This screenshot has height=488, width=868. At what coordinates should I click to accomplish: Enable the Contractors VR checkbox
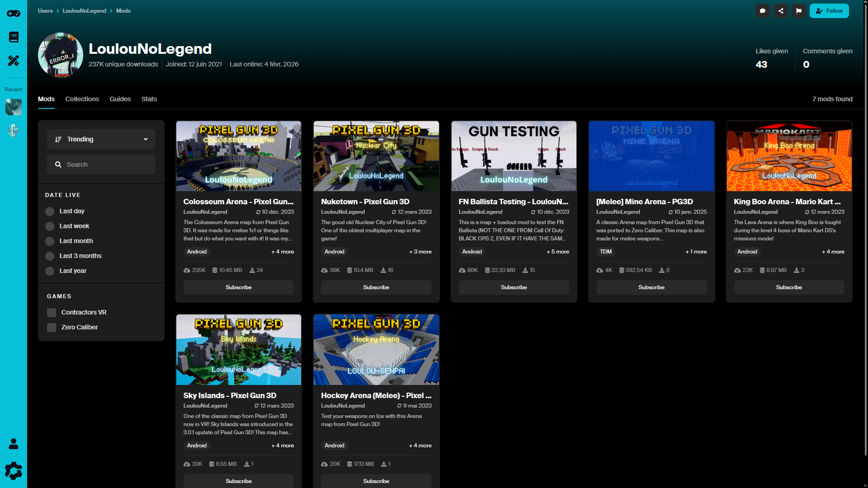pyautogui.click(x=52, y=313)
